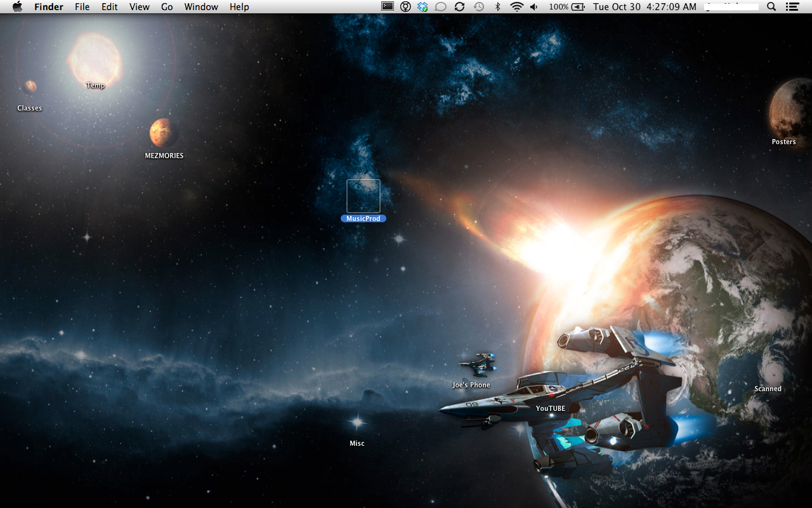Open the Help menu
This screenshot has height=508, width=812.
coord(239,7)
